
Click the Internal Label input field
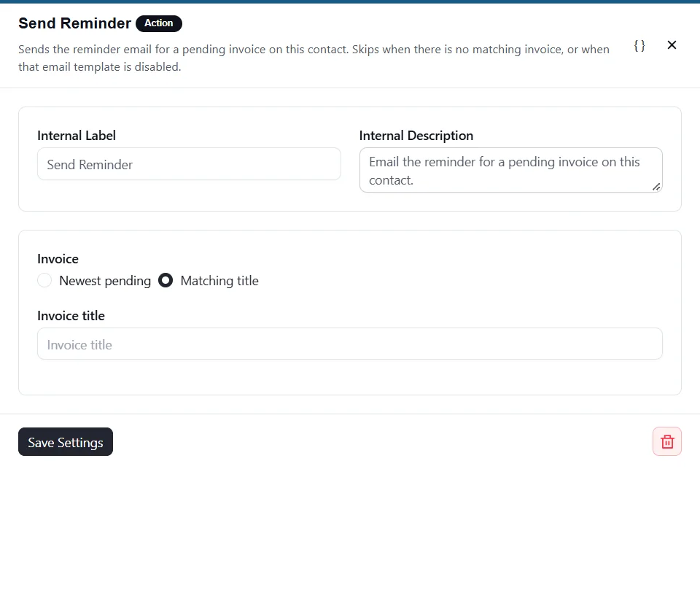coord(190,164)
